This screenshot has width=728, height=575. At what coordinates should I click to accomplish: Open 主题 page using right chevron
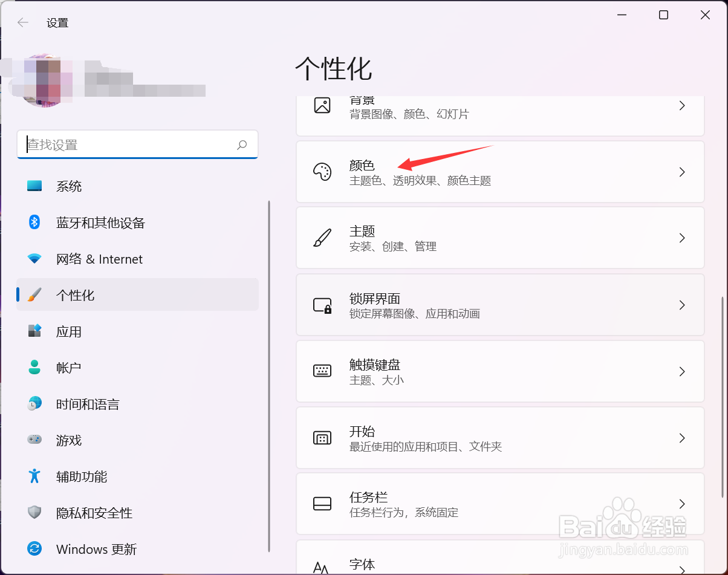682,238
